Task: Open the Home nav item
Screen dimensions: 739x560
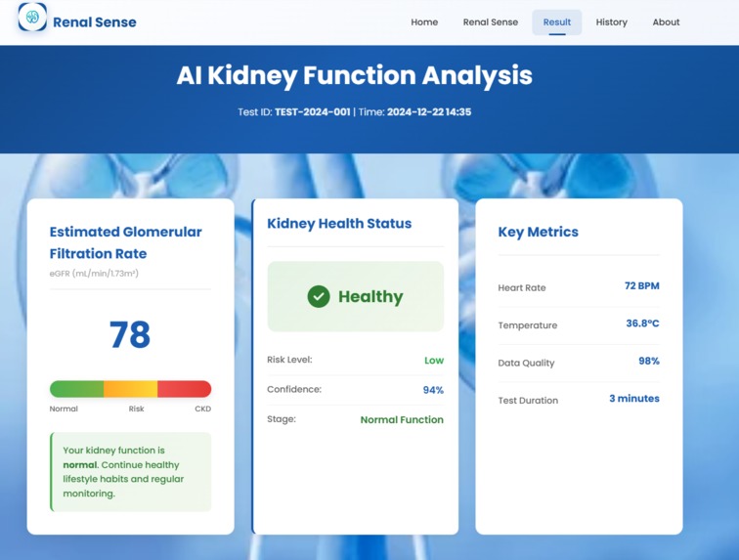Action: 424,22
